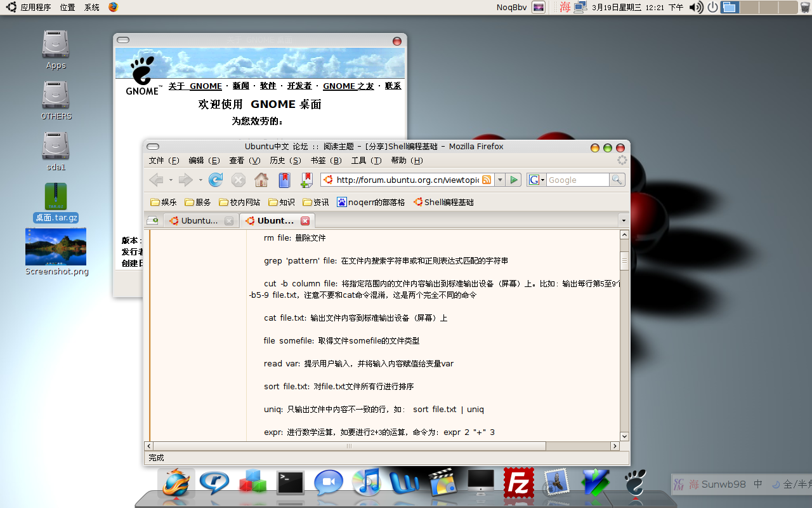The height and width of the screenshot is (508, 812).
Task: Click the volume speaker icon in panel
Action: tap(696, 8)
